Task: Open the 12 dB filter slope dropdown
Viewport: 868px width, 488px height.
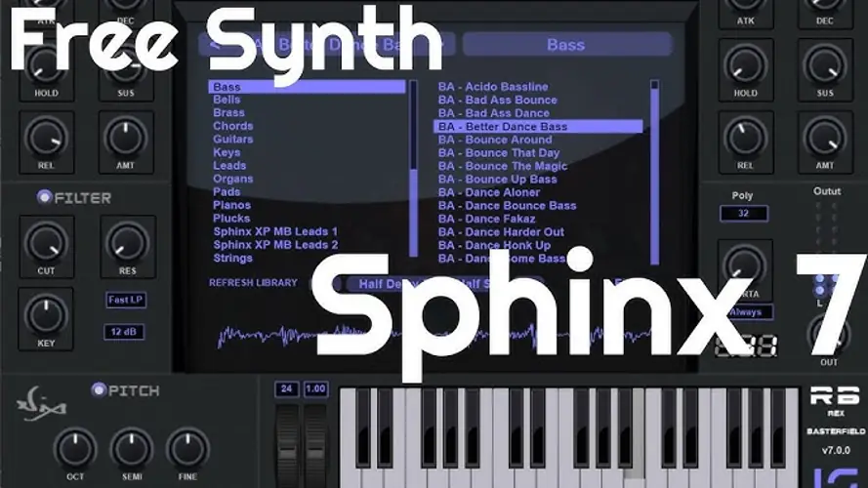Action: tap(125, 332)
